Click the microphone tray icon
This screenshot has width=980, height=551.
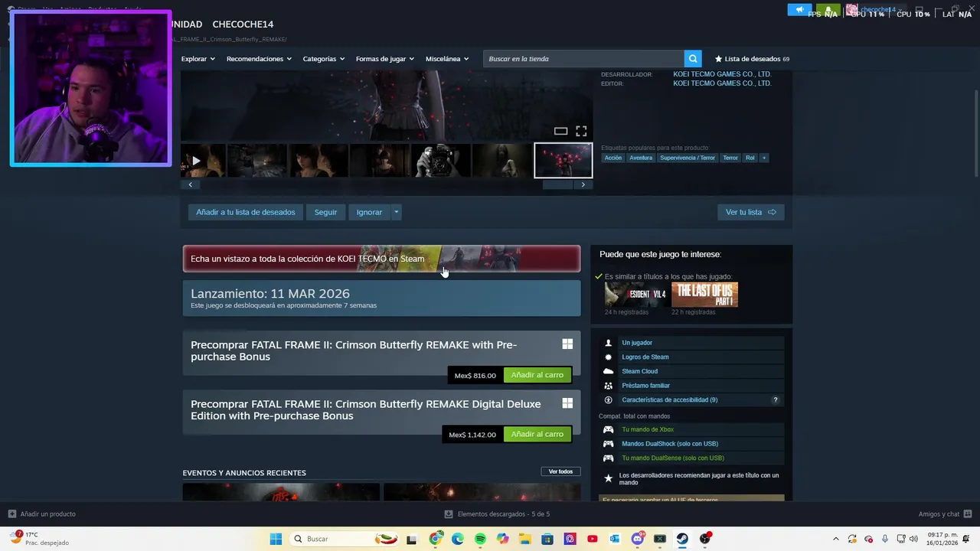[885, 539]
